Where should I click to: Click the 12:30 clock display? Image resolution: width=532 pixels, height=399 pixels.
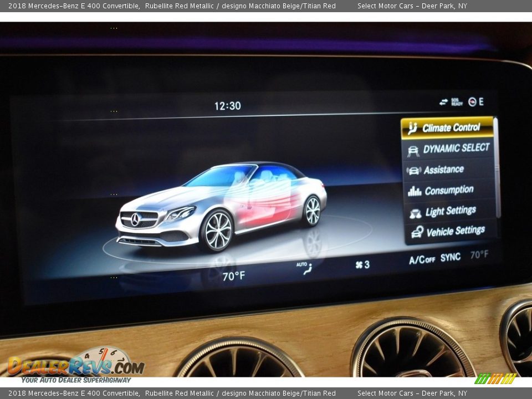coord(227,106)
